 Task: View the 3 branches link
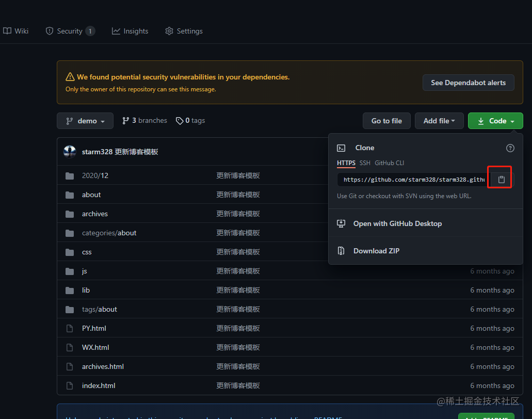point(144,120)
